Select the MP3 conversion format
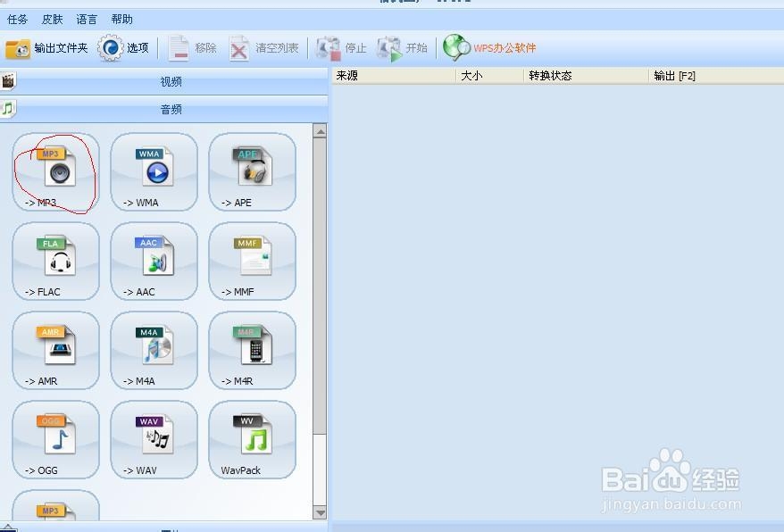This screenshot has height=532, width=784. [x=54, y=171]
